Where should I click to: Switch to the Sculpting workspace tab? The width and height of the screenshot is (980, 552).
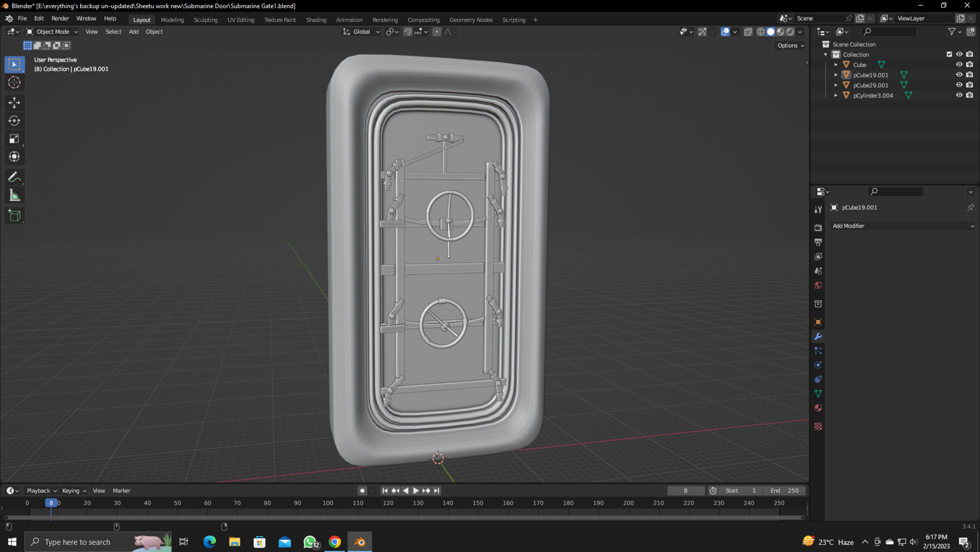(205, 20)
